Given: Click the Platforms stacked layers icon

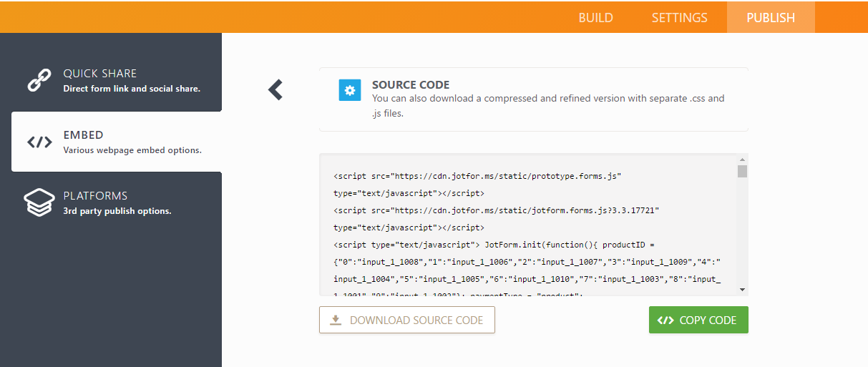Looking at the screenshot, I should [40, 202].
